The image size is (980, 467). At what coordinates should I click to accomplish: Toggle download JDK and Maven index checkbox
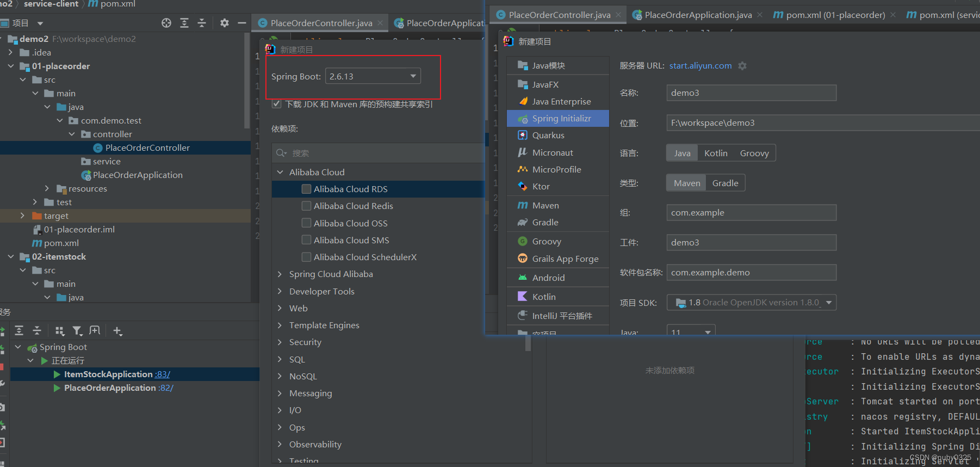coord(276,104)
